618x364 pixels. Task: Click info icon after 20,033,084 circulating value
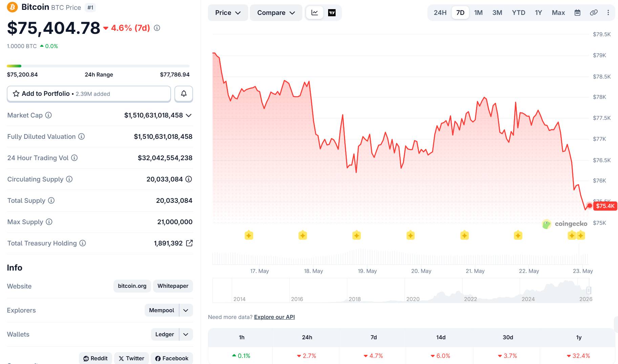189,179
